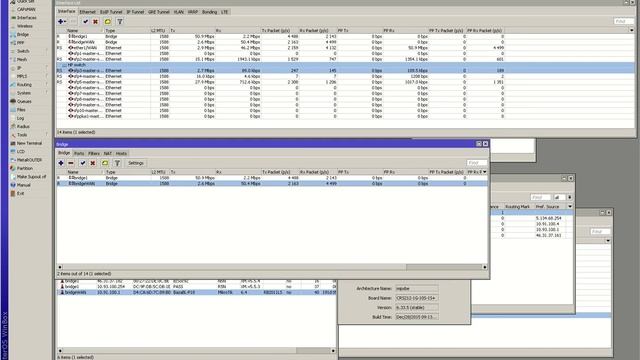This screenshot has width=640, height=360.
Task: Expand the System submenu in sidebar
Action: (47, 93)
